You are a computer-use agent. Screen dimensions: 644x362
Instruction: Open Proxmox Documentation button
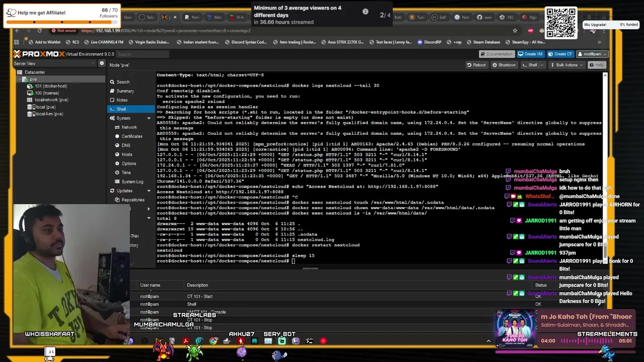tap(496, 54)
